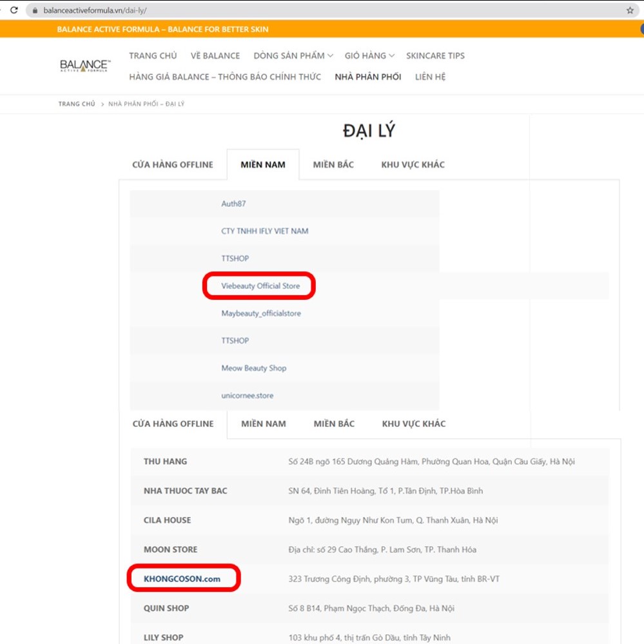Click the 29 Cao Thắng, Thanh Hóa address
Screen dimensions: 644x644
[x=382, y=549]
